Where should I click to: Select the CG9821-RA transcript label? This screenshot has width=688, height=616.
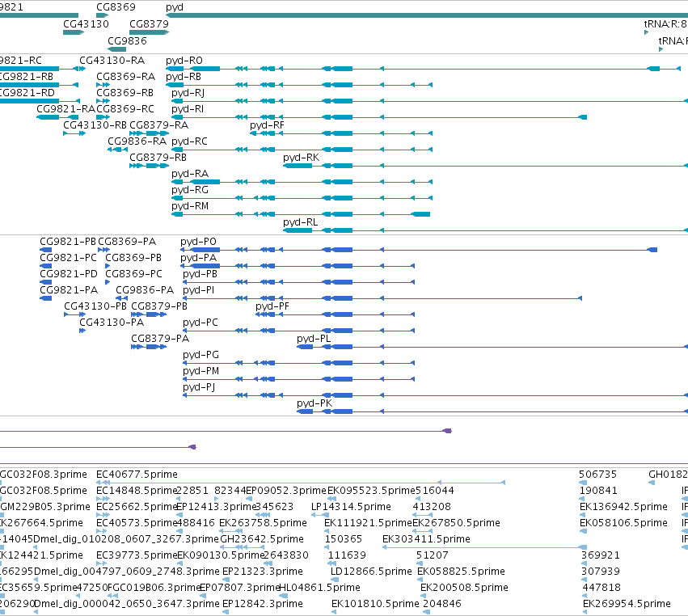(65, 109)
